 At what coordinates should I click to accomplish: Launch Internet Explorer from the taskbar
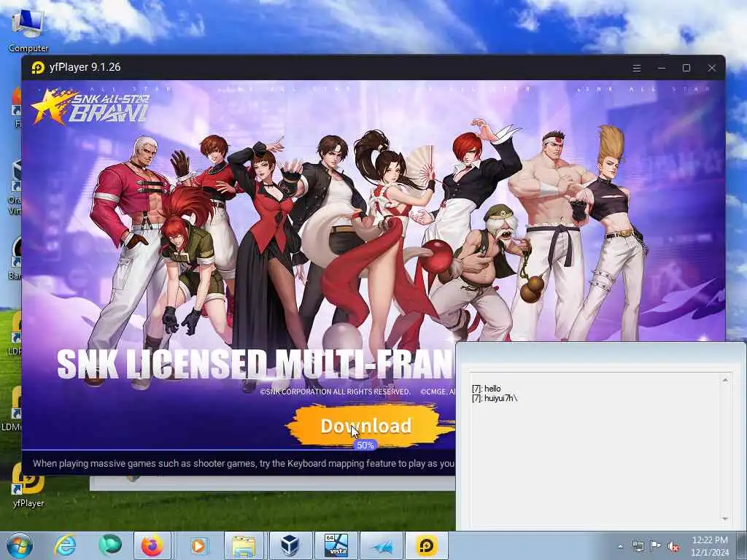(x=65, y=545)
